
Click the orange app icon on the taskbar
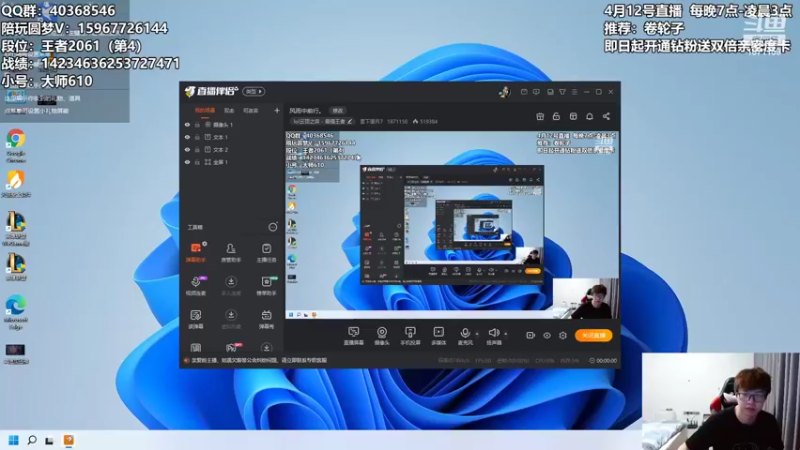pos(68,440)
